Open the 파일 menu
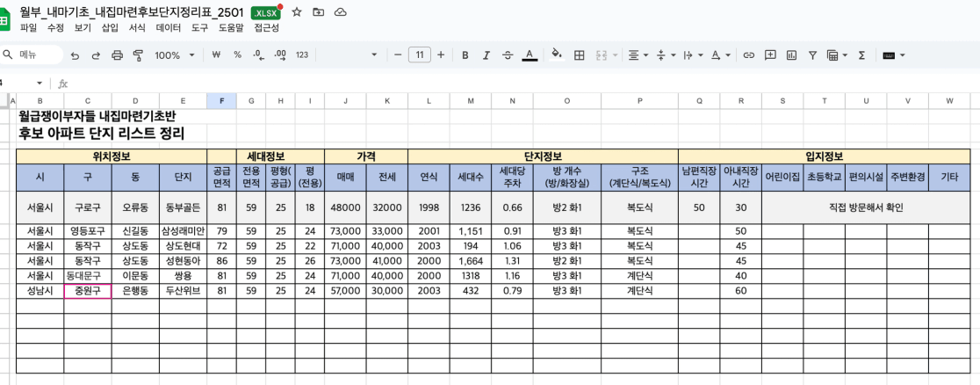 [x=28, y=27]
